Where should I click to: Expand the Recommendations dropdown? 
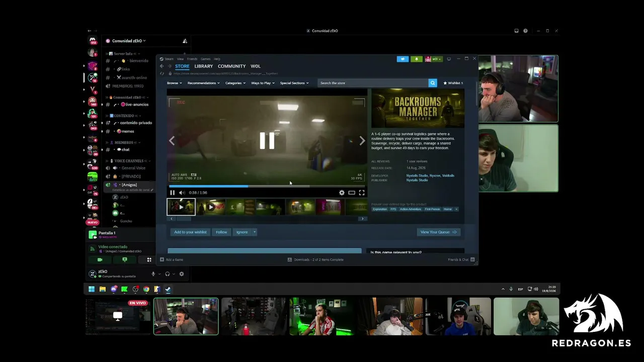pos(203,83)
